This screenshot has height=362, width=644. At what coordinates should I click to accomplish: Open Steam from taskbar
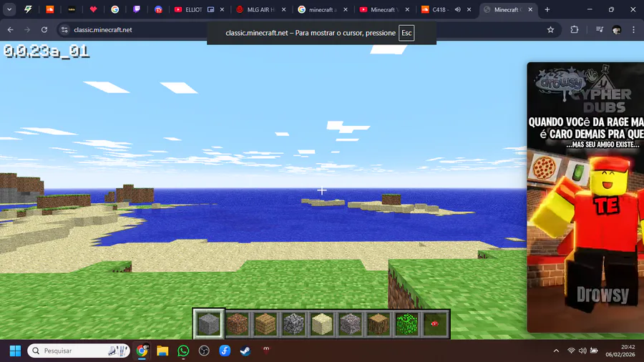pyautogui.click(x=245, y=351)
